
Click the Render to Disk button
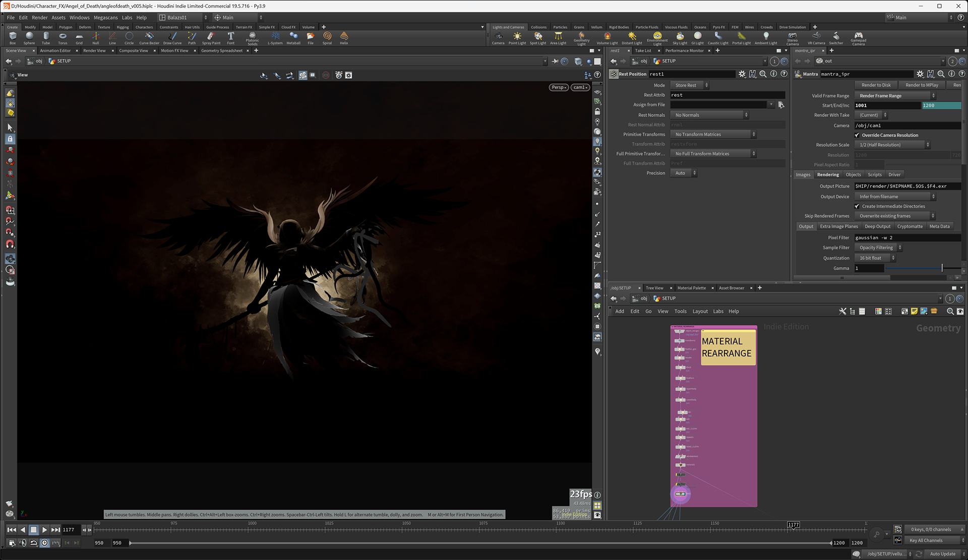pos(876,85)
